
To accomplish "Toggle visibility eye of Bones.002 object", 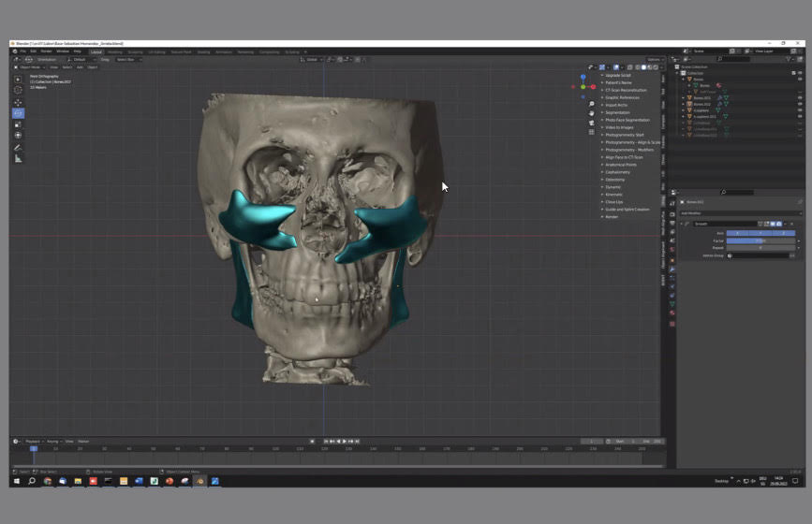I will [x=800, y=104].
